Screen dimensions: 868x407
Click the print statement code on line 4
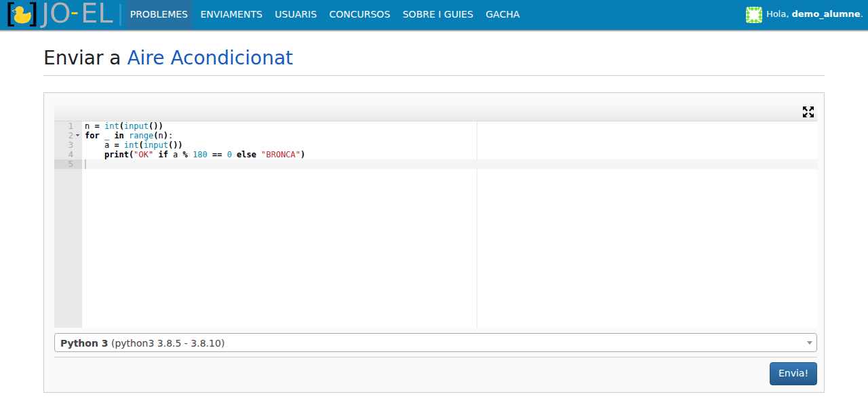pyautogui.click(x=205, y=155)
